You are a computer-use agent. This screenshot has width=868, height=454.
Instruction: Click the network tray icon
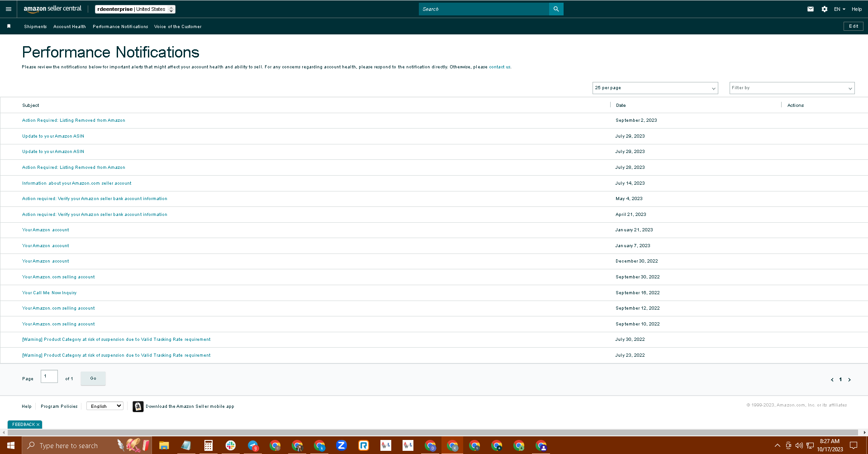[810, 445]
